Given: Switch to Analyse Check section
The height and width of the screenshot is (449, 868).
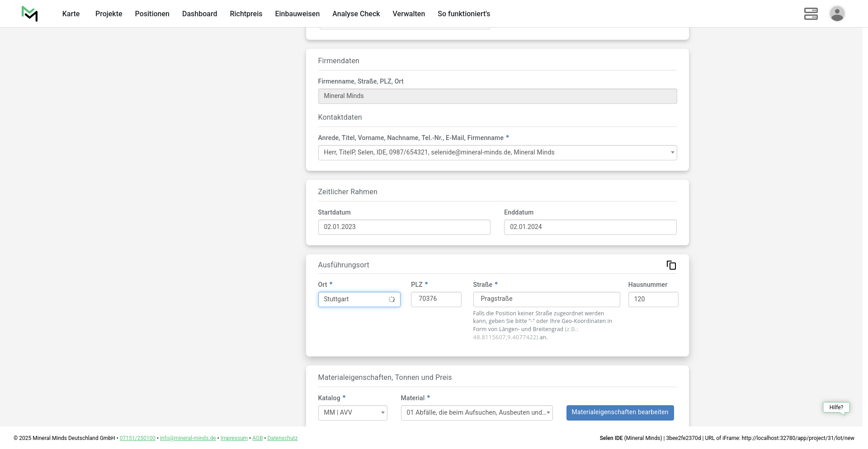Looking at the screenshot, I should [356, 14].
